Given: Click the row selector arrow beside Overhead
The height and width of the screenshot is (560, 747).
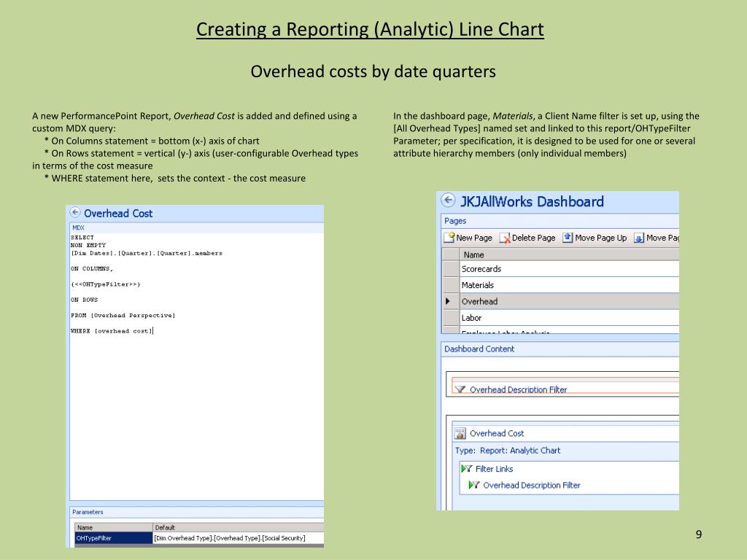Looking at the screenshot, I should 448,301.
